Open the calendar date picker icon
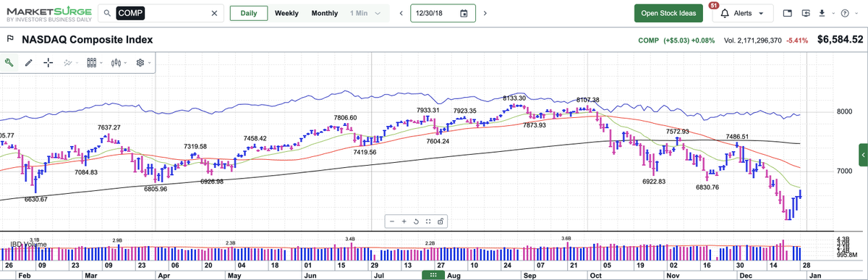Screen dimensions: 868x280 tap(464, 13)
